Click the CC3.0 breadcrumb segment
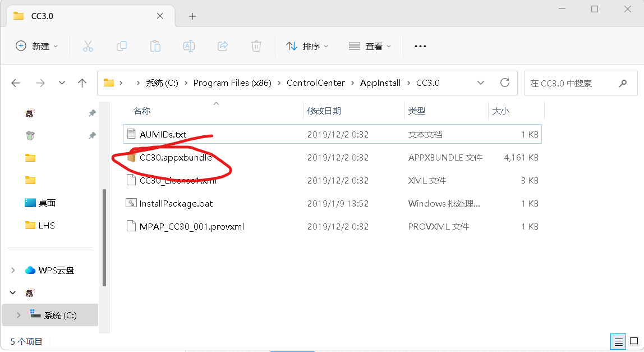This screenshot has width=644, height=352. [x=427, y=83]
